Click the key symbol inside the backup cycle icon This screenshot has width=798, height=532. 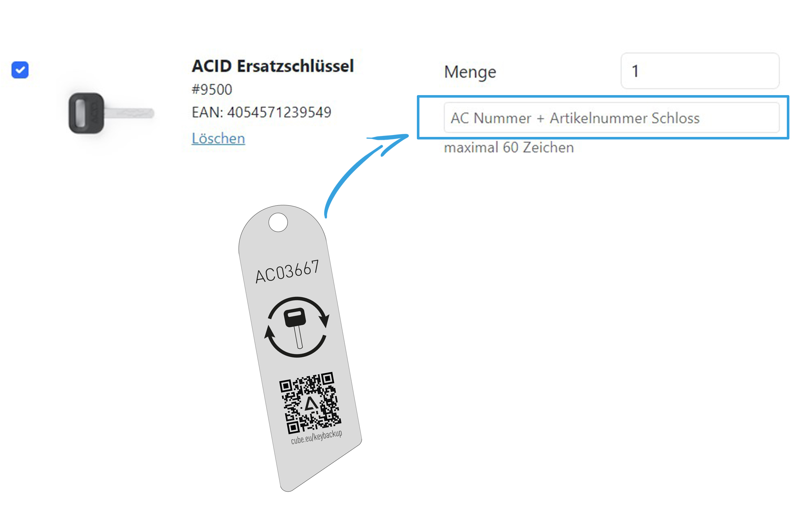(x=296, y=326)
